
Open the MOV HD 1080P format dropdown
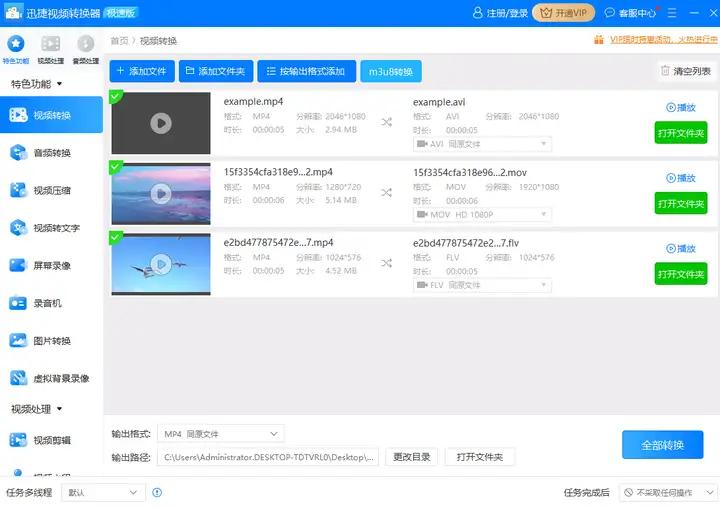pyautogui.click(x=482, y=215)
